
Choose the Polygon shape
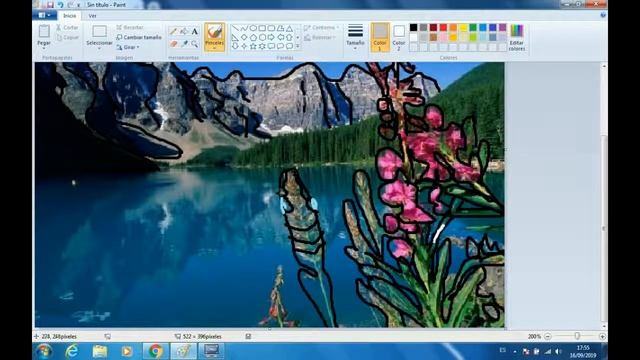click(x=280, y=28)
